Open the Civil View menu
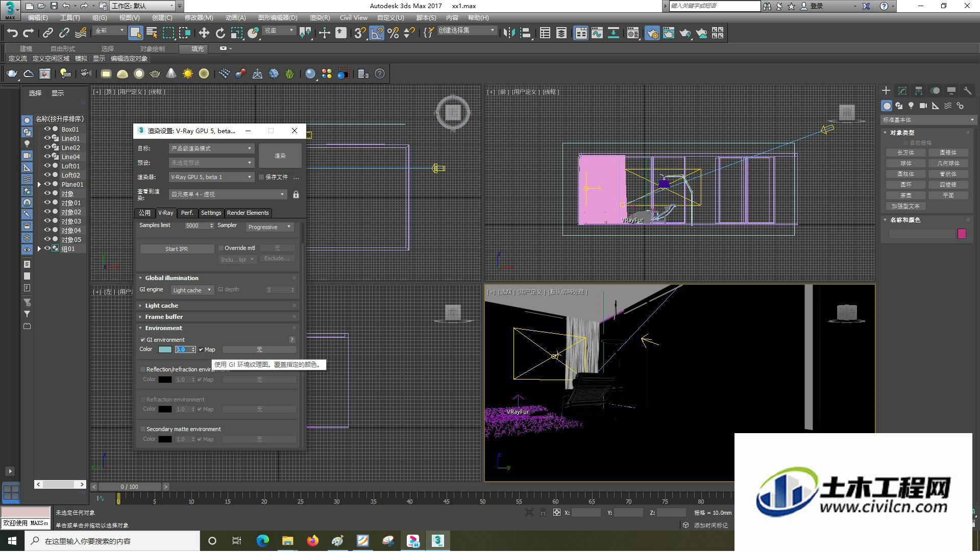 pos(353,17)
